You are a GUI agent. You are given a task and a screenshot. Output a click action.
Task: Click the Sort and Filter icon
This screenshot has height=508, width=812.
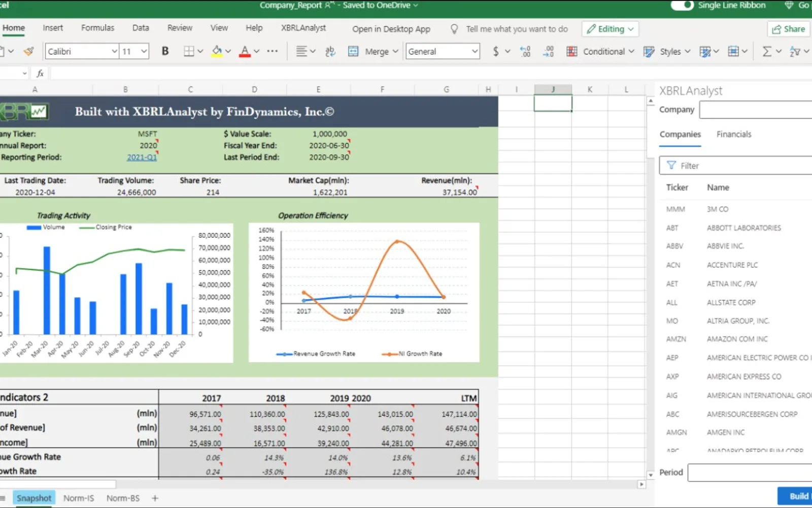795,51
